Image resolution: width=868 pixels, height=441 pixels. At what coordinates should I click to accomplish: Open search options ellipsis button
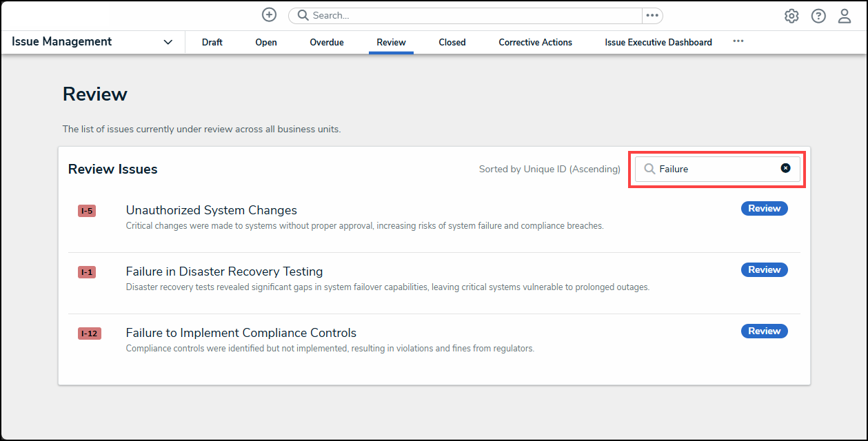coord(652,16)
